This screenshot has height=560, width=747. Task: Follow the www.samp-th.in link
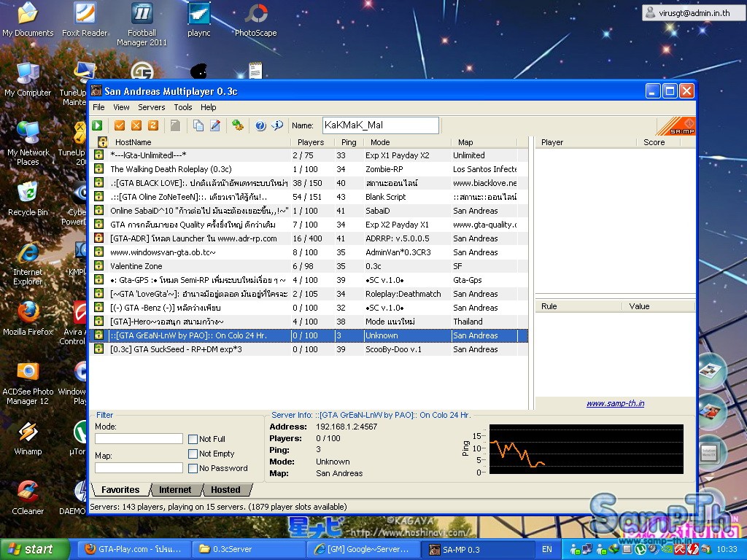[x=615, y=403]
